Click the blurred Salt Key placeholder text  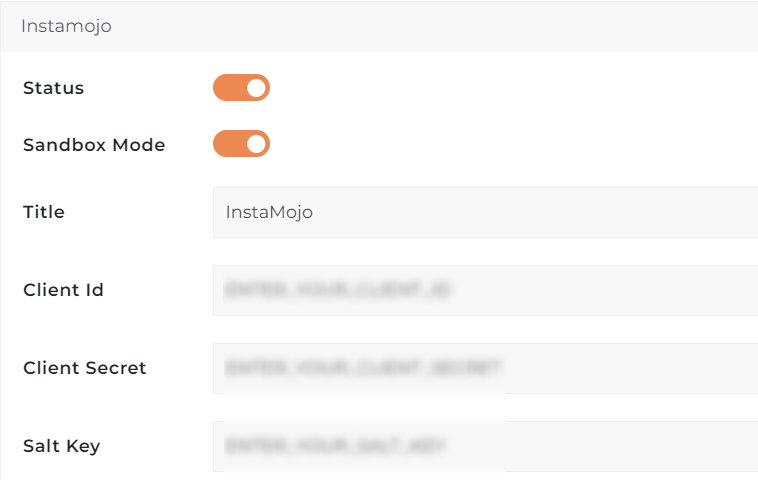335,447
